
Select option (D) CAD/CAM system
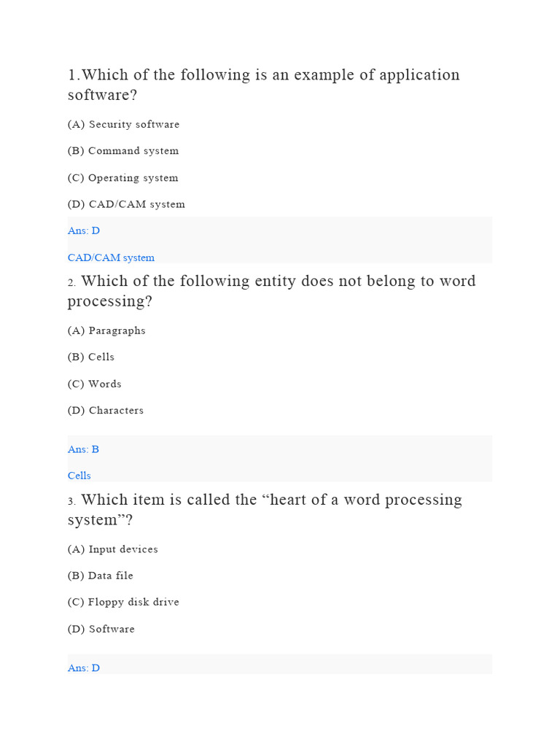[x=126, y=204]
